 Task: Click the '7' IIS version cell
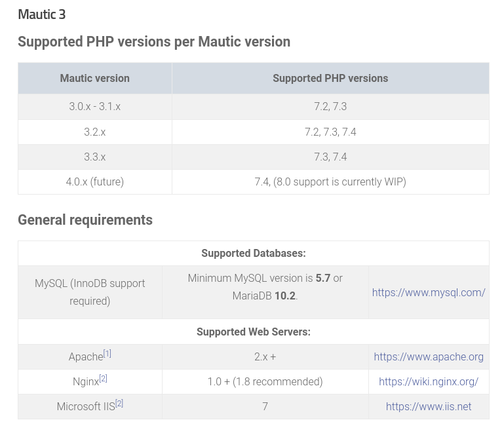pyautogui.click(x=265, y=406)
